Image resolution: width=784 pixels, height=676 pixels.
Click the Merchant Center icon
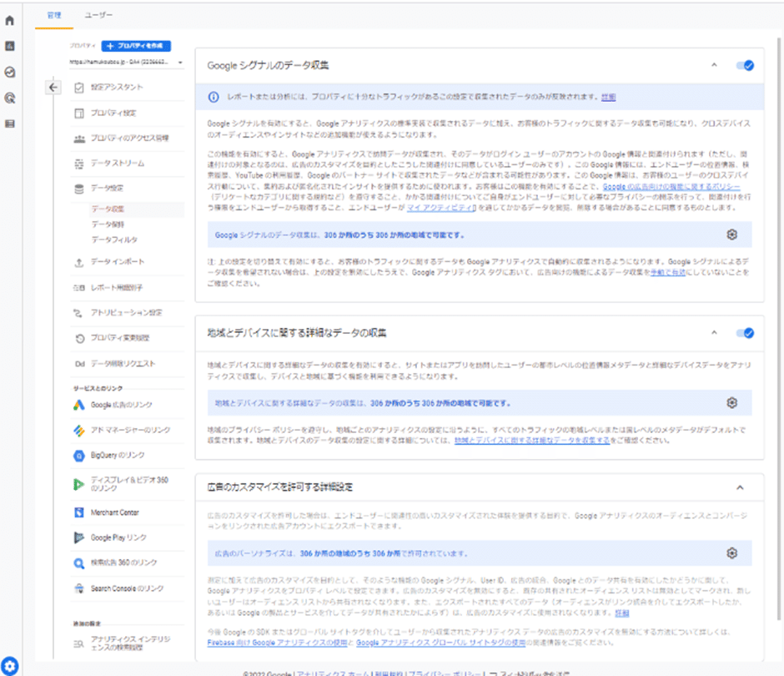pos(79,512)
